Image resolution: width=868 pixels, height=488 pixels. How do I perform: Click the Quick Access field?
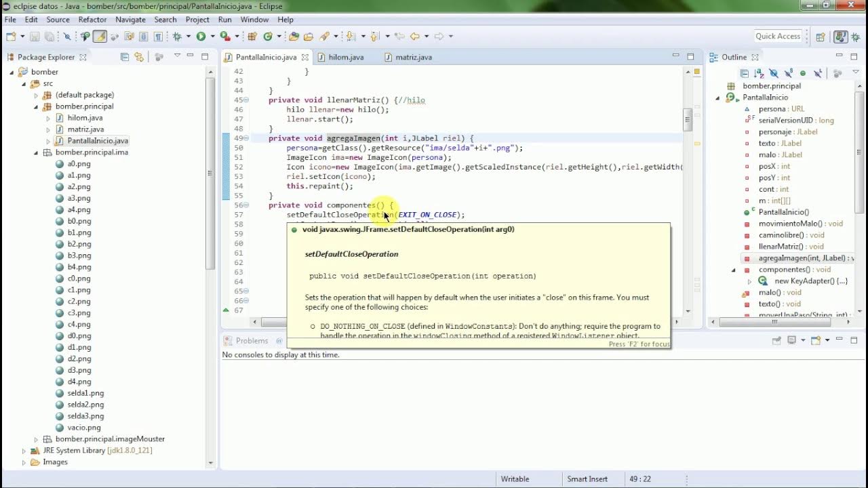point(778,37)
